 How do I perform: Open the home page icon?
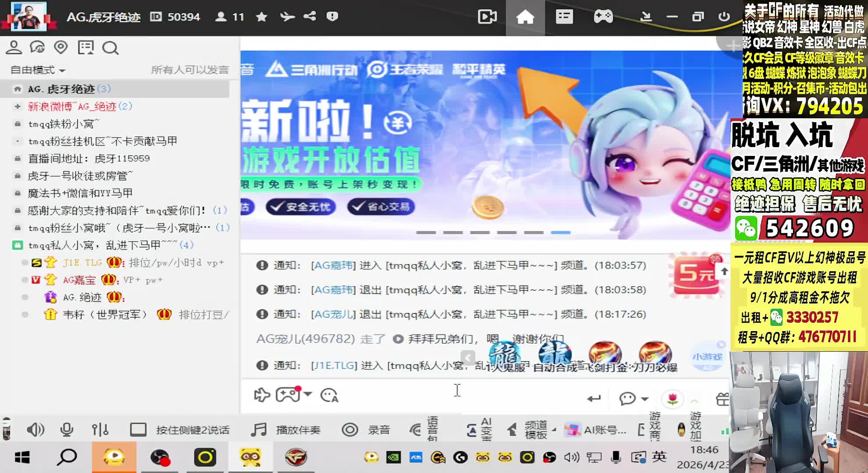[525, 17]
